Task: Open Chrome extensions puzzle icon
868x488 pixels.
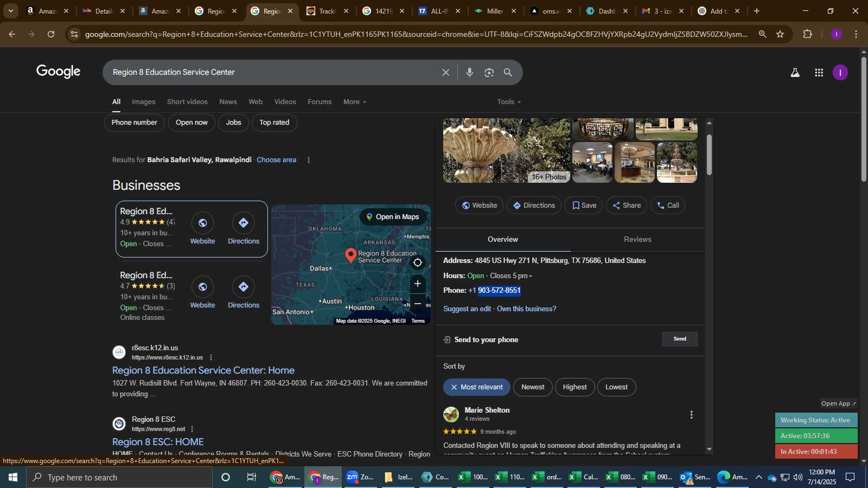Action: (808, 34)
